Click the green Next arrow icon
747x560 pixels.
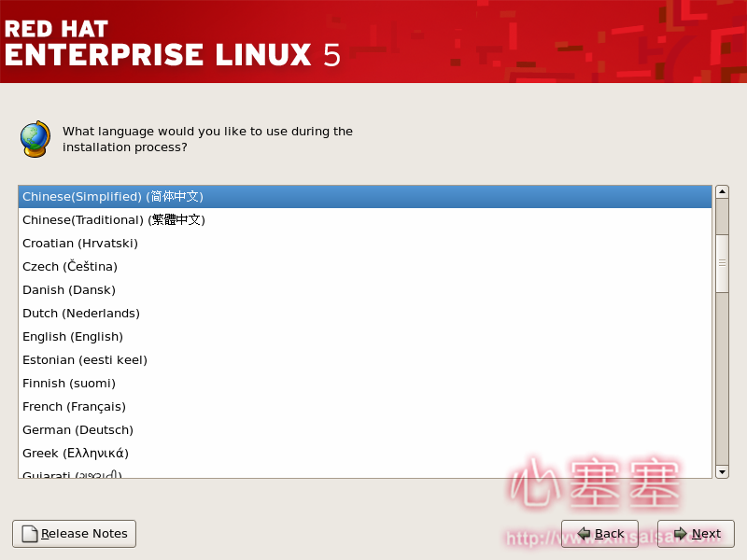[x=681, y=533]
